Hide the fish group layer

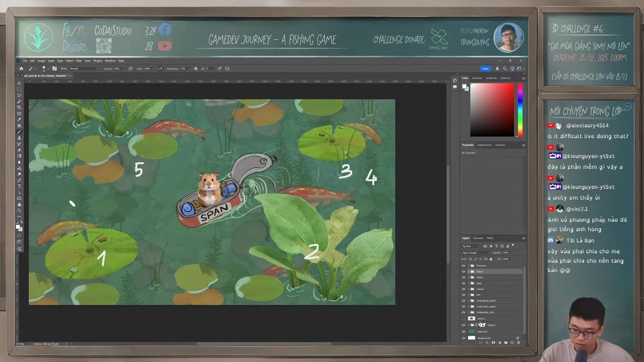[463, 295]
